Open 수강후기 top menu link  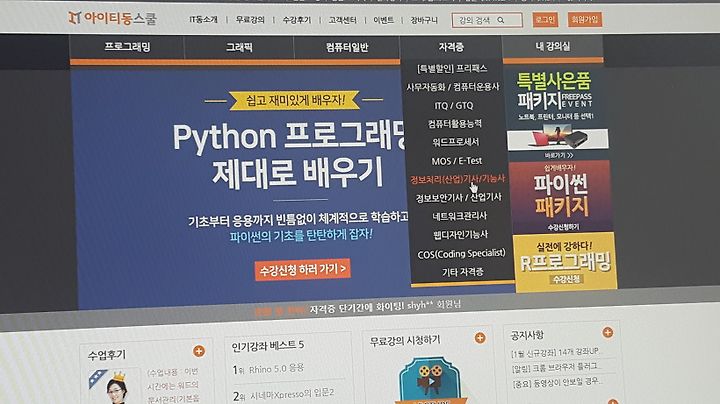(x=297, y=20)
